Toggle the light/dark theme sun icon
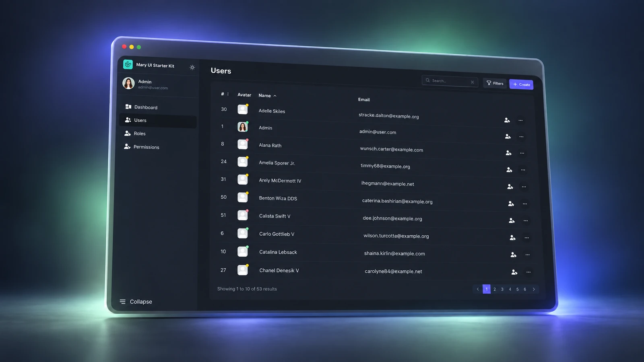The width and height of the screenshot is (644, 362). (x=192, y=68)
